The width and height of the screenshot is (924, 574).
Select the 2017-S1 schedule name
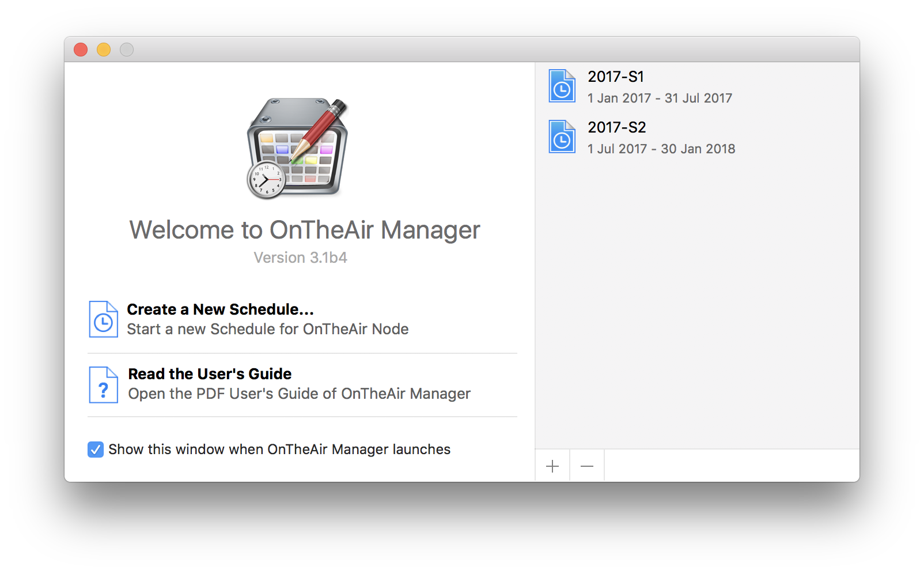click(x=616, y=77)
